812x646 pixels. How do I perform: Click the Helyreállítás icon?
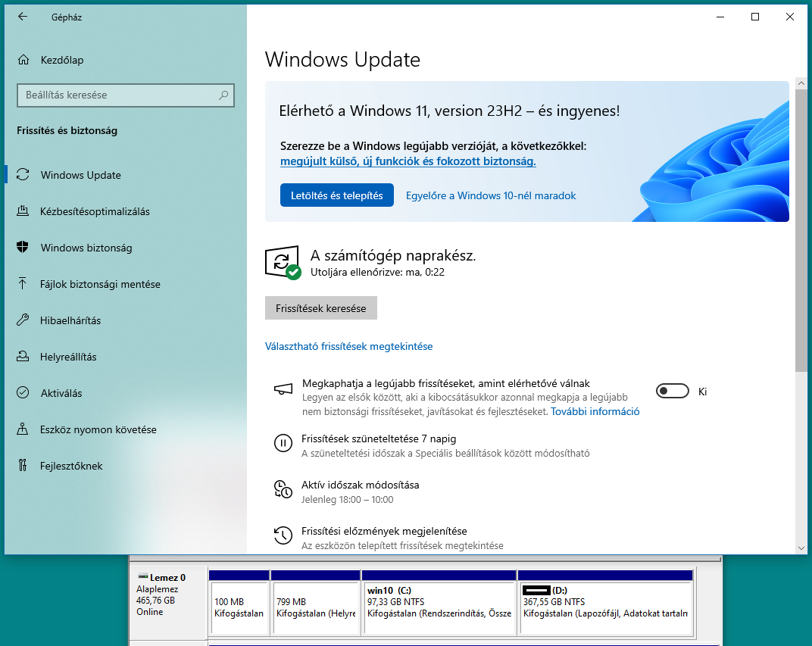[x=23, y=356]
